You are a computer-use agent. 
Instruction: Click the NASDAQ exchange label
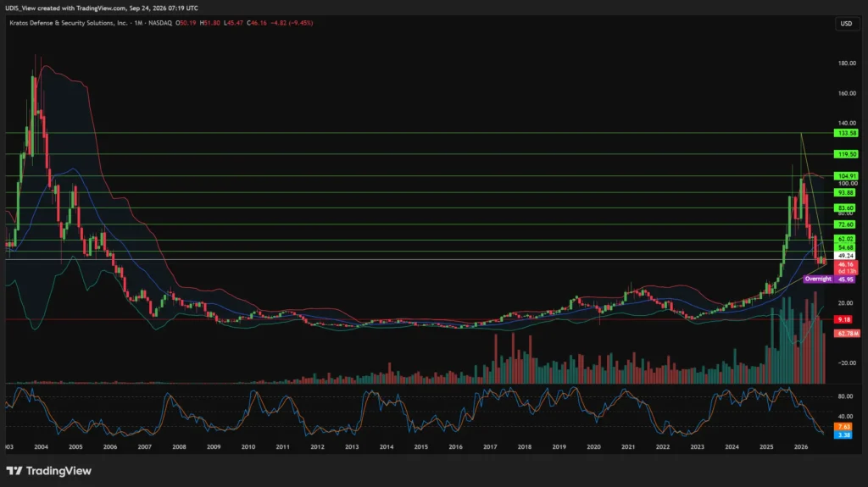(x=160, y=23)
